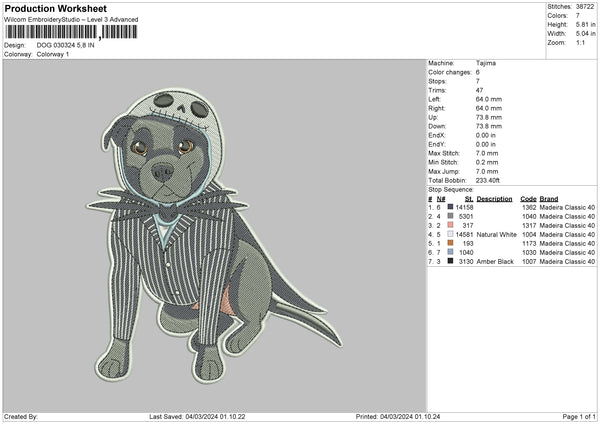Click the EndX value 0.00 in

(x=486, y=135)
